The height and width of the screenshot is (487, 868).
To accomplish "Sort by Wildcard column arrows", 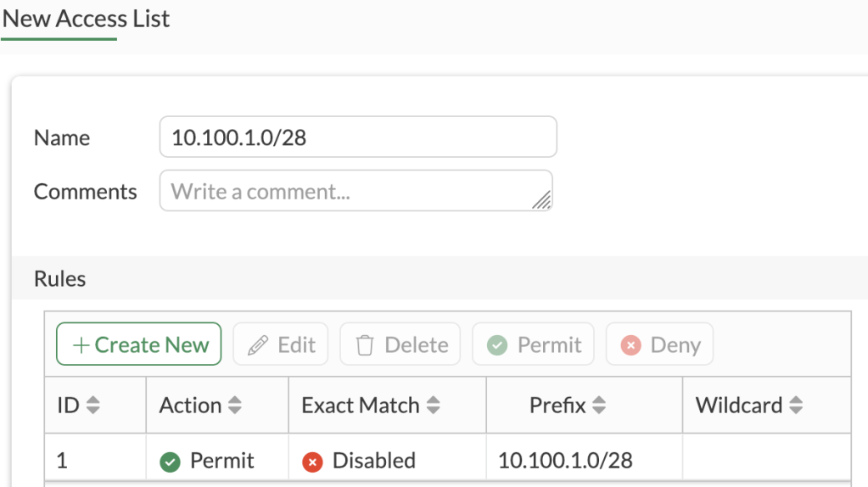I will [796, 406].
